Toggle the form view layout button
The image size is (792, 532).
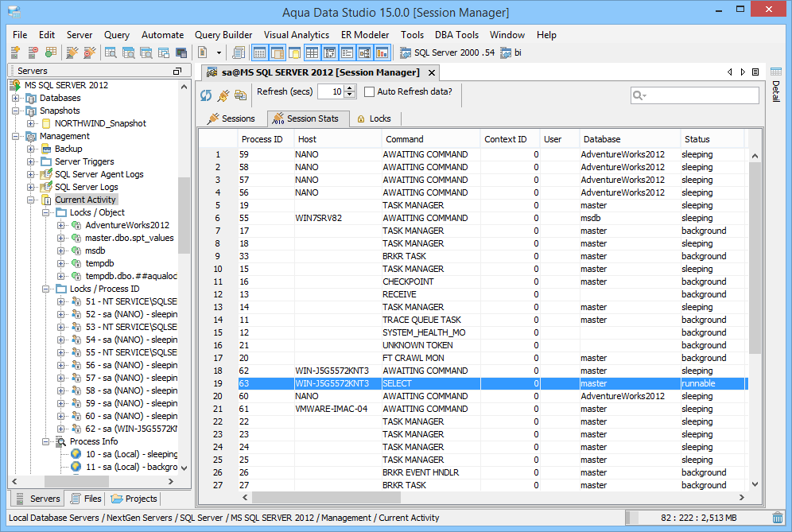(x=347, y=52)
